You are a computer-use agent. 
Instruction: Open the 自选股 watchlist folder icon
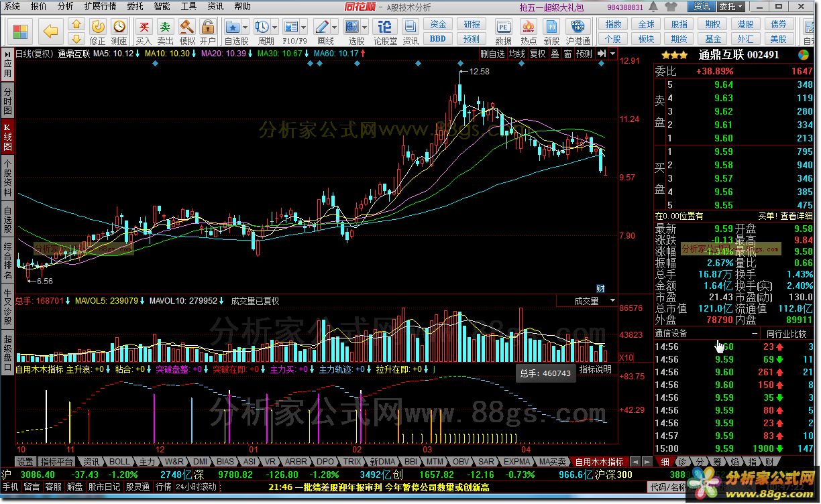click(233, 27)
